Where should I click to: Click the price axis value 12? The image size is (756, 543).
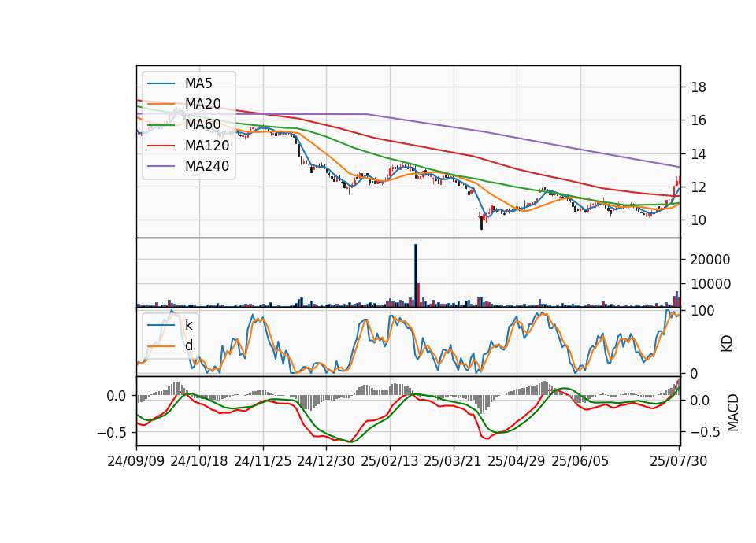[x=699, y=187]
